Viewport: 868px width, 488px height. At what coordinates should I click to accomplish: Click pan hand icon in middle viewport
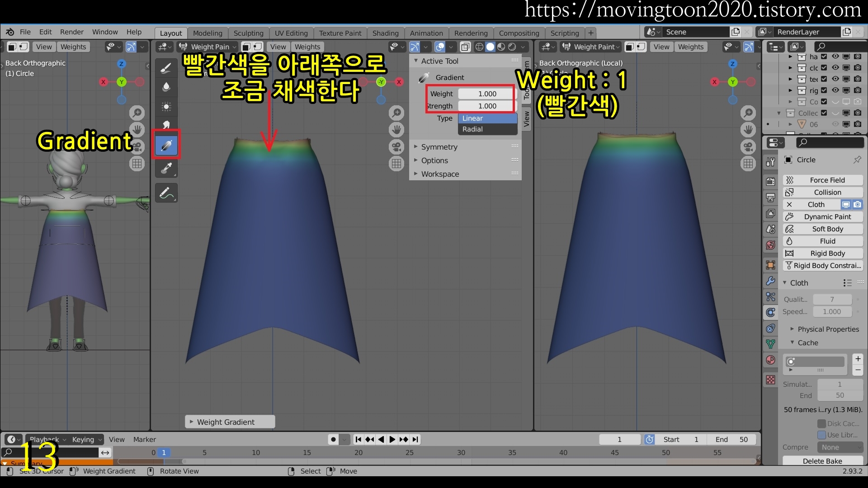point(396,130)
